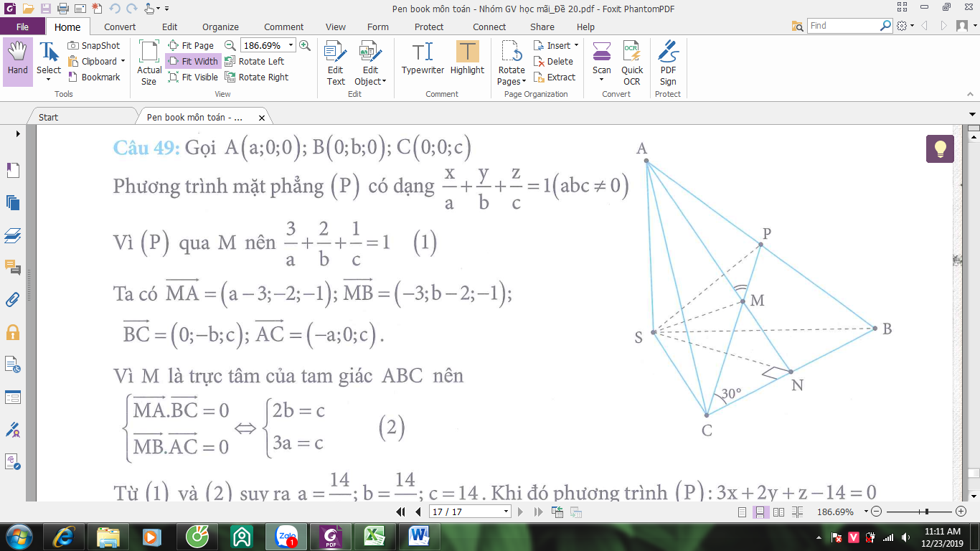Screen dimensions: 980x551
Task: Expand the Clipboard dropdown
Action: pos(123,62)
